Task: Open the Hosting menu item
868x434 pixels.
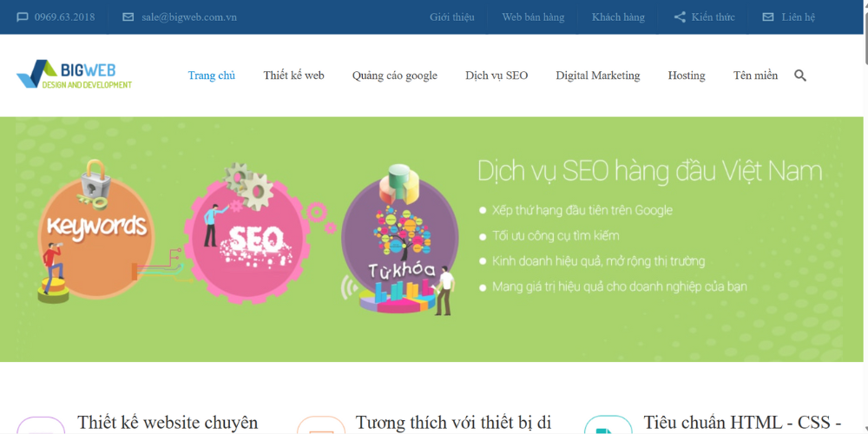Action: tap(687, 76)
